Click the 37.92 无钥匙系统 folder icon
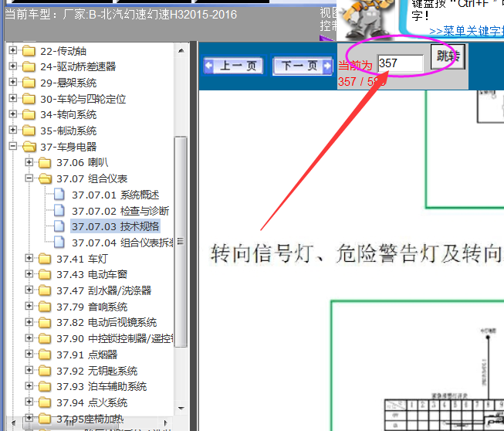Viewport: 504px width, 431px height. 45,371
